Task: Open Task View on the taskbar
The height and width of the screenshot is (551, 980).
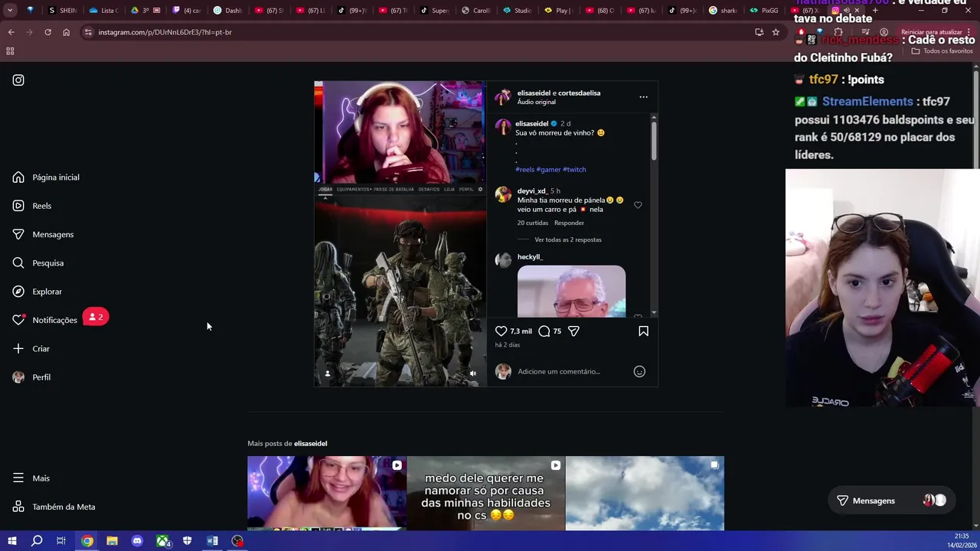Action: (x=61, y=541)
